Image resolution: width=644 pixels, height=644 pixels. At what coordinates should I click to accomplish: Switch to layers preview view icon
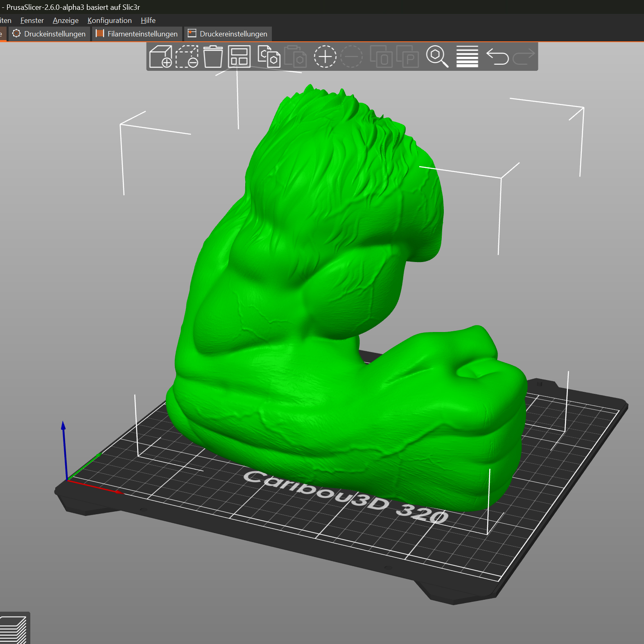coord(14,629)
